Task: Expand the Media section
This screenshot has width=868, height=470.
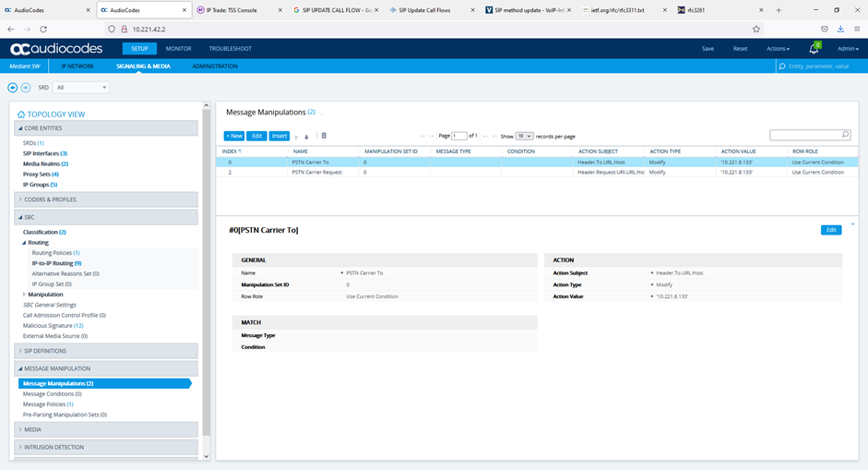Action: click(106, 429)
